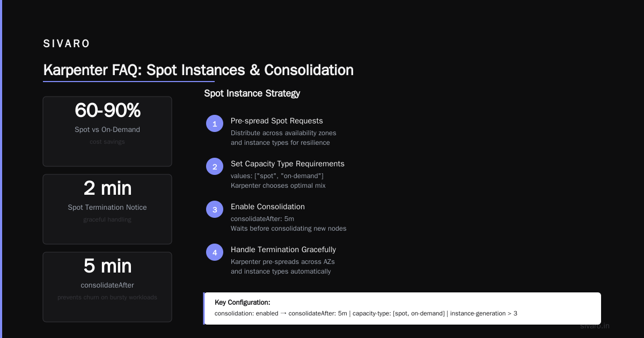The width and height of the screenshot is (644, 338).
Task: Click the number 2 step circle
Action: [x=215, y=166]
